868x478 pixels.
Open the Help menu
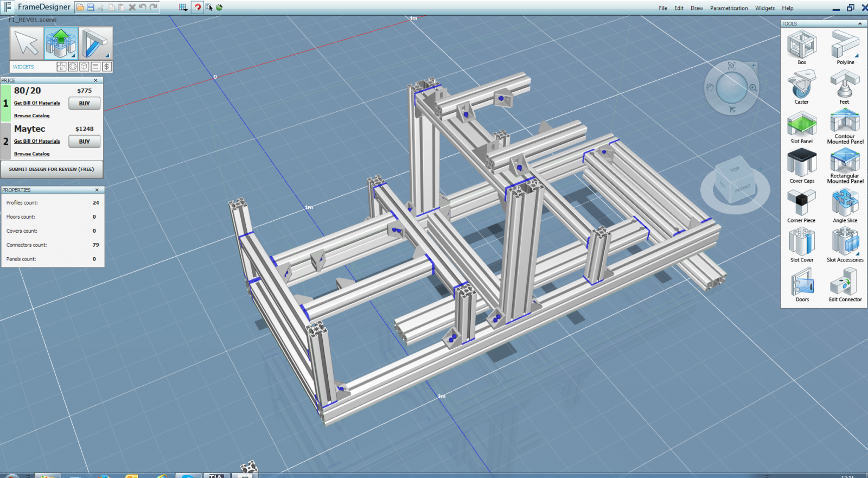click(788, 8)
